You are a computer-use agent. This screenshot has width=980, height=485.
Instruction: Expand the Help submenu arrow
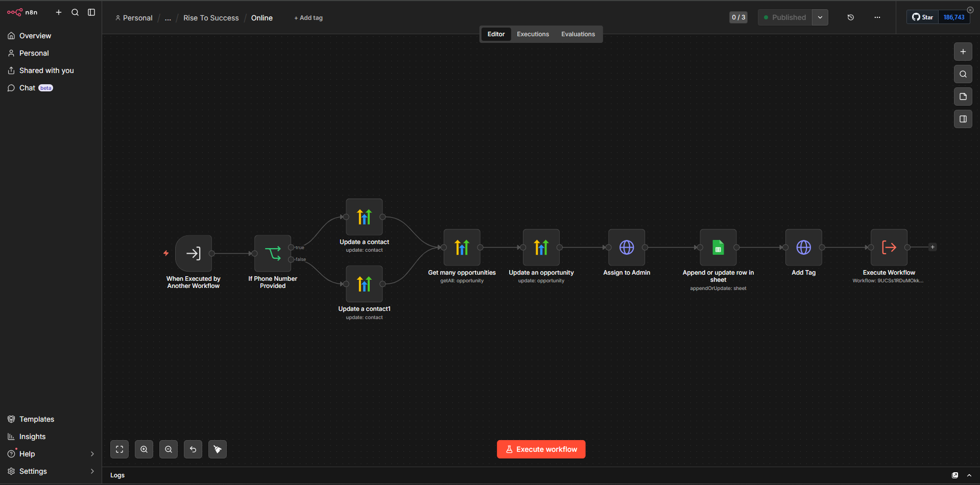tap(92, 454)
